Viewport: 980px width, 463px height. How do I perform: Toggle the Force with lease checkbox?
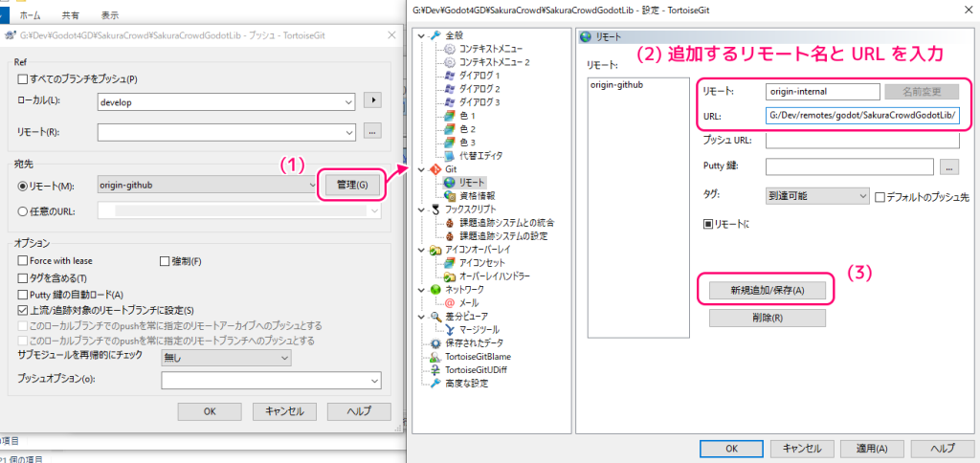pos(23,260)
